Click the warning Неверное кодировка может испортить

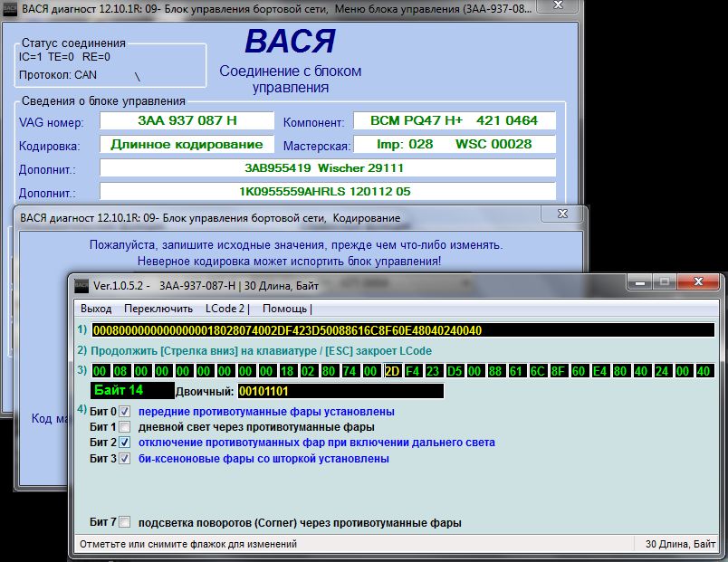pos(289,262)
